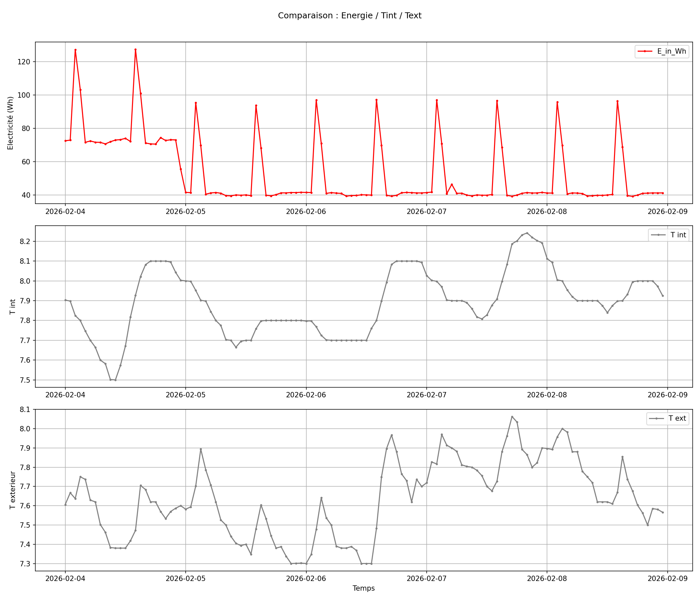This screenshot has height=600, width=700.
Task: Click the T exterieur axis label
Action: coord(13,490)
